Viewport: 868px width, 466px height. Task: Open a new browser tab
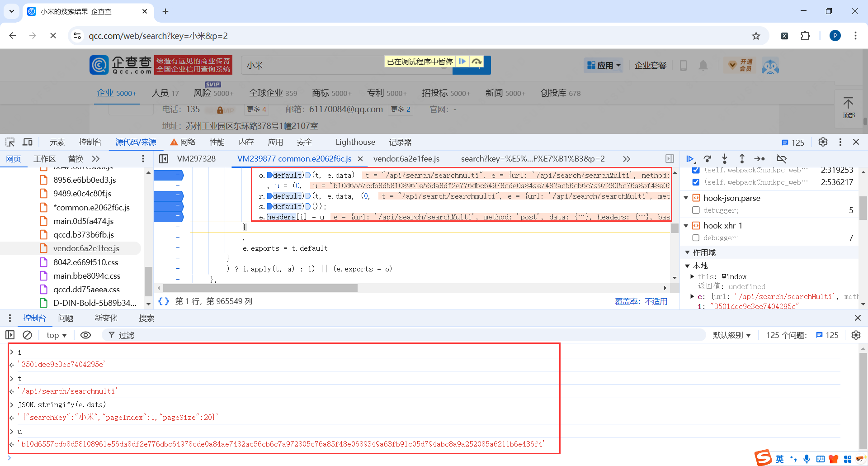pos(165,11)
